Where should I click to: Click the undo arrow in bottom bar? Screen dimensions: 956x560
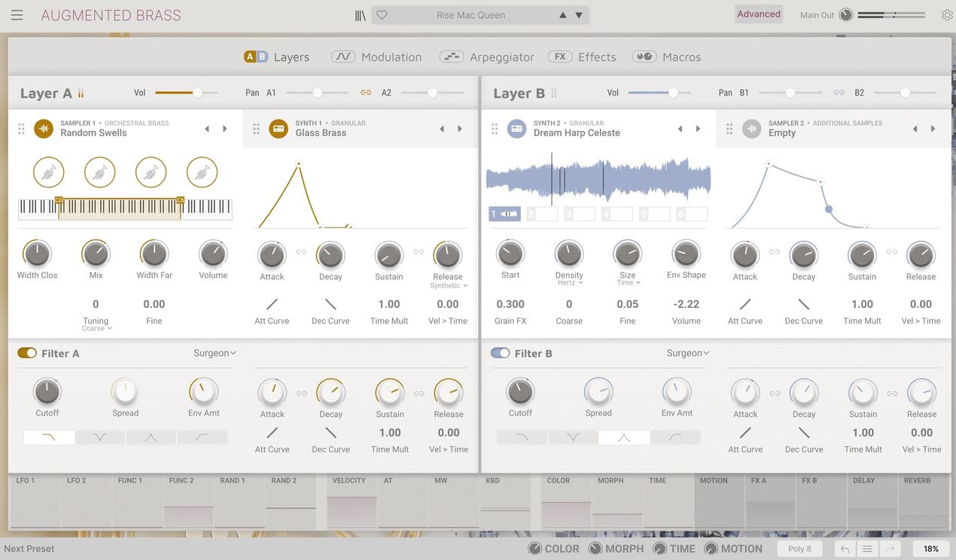pyautogui.click(x=845, y=549)
